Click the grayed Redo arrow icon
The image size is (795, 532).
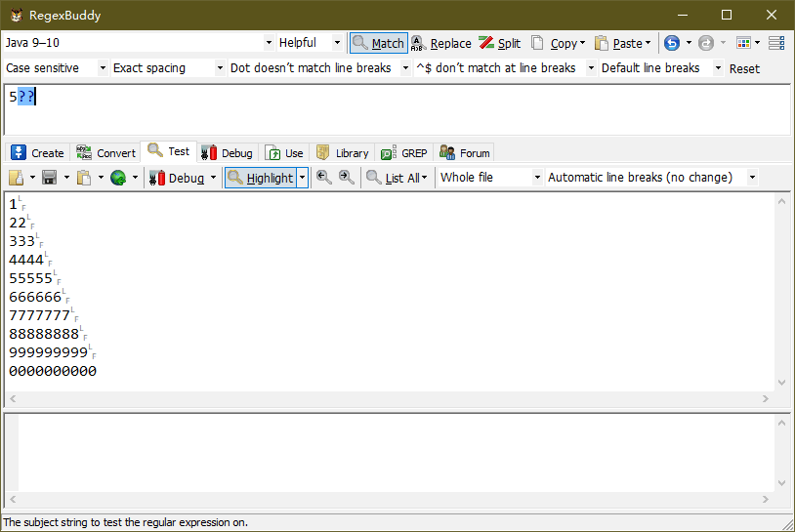[706, 43]
